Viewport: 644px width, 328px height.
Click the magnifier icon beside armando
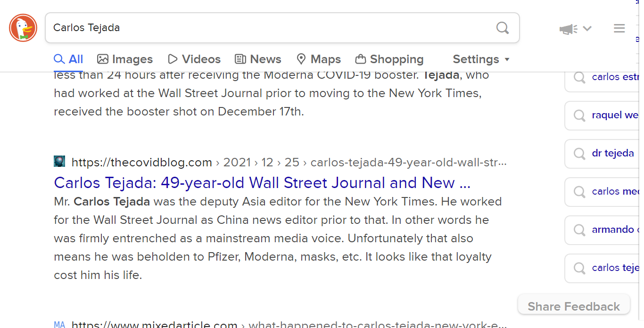tap(579, 230)
